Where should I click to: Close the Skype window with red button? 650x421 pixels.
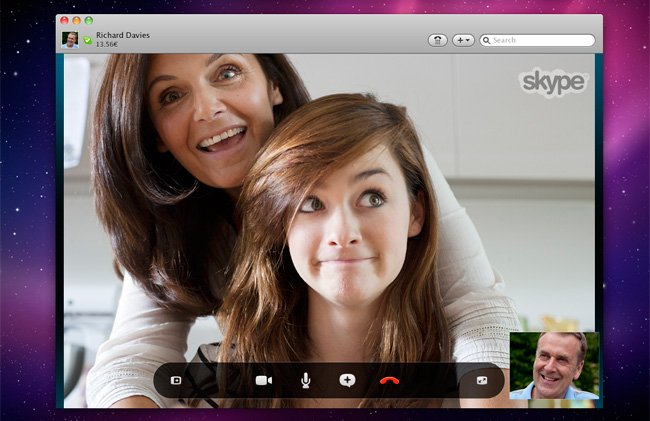tap(64, 20)
